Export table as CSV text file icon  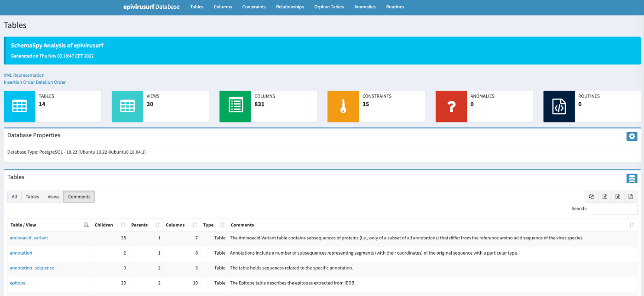click(x=618, y=197)
